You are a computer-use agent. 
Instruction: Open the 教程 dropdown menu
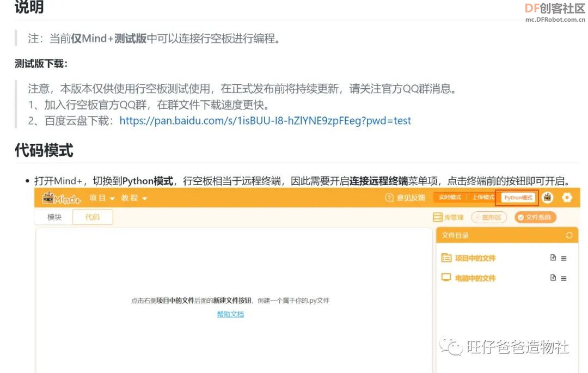[x=134, y=198]
